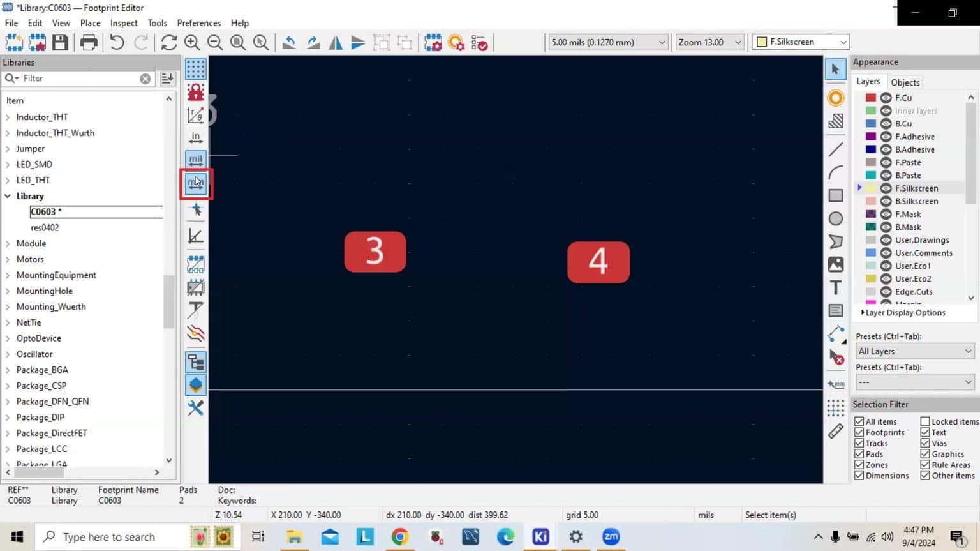This screenshot has width=980, height=551.
Task: Switch display units to inches
Action: tap(195, 137)
